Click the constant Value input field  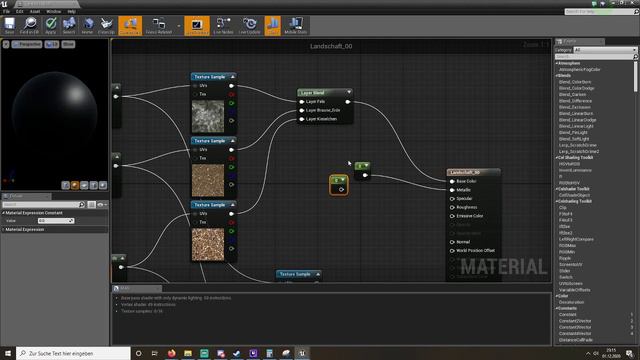(56, 221)
